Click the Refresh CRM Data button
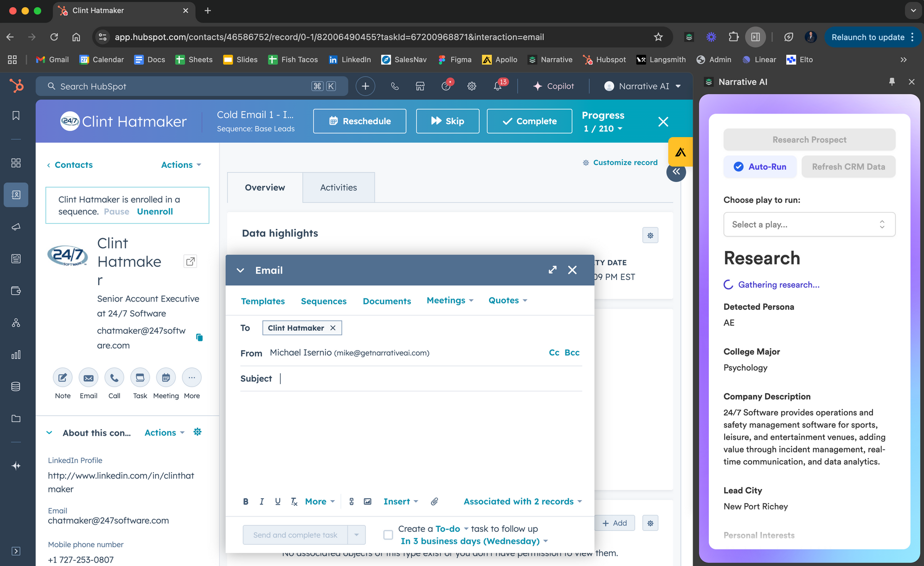 tap(848, 166)
